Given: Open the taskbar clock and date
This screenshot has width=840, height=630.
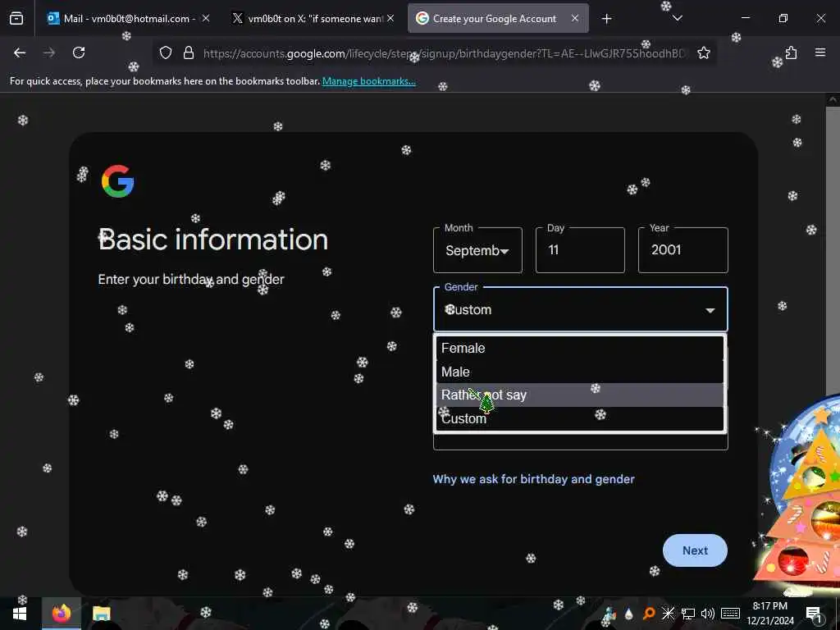Looking at the screenshot, I should pyautogui.click(x=769, y=614).
